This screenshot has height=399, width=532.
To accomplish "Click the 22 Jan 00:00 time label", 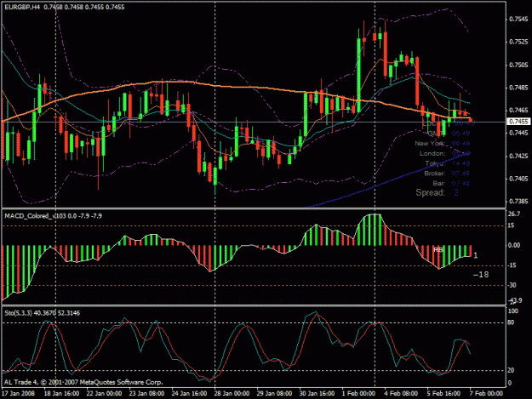I will pyautogui.click(x=104, y=394).
